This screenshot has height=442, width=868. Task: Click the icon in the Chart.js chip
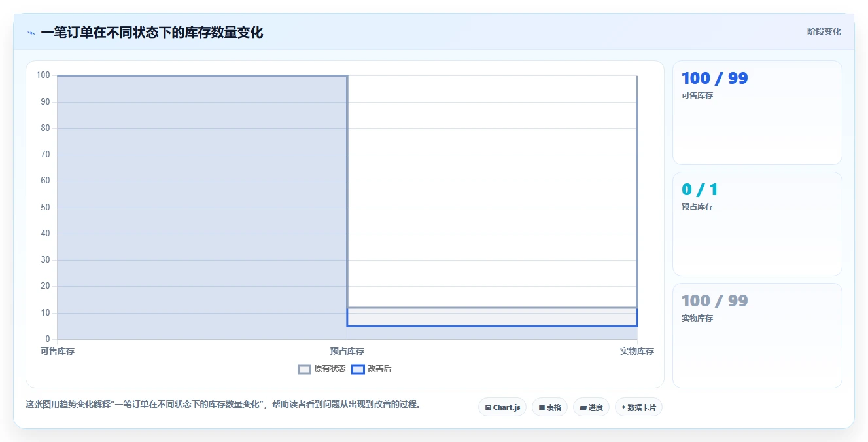pos(488,407)
